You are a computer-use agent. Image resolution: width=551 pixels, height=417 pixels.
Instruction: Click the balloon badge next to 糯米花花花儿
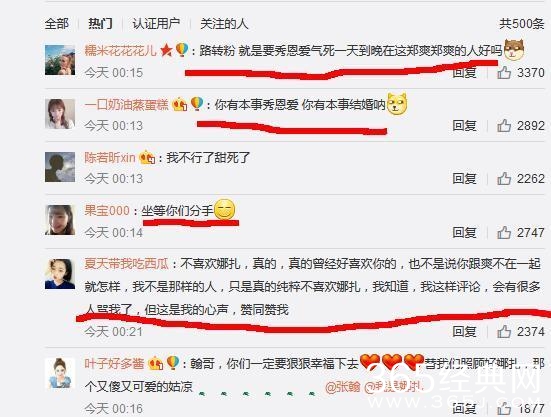[182, 50]
